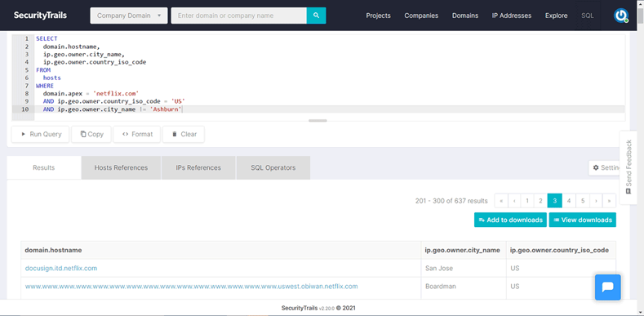This screenshot has height=316, width=644.
Task: Open the user profile avatar icon
Action: [621, 16]
